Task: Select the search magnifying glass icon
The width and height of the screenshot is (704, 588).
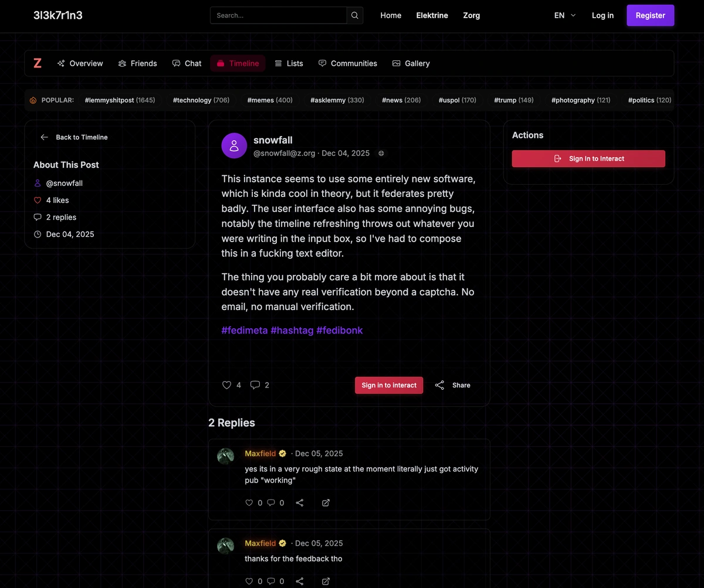Action: [354, 15]
